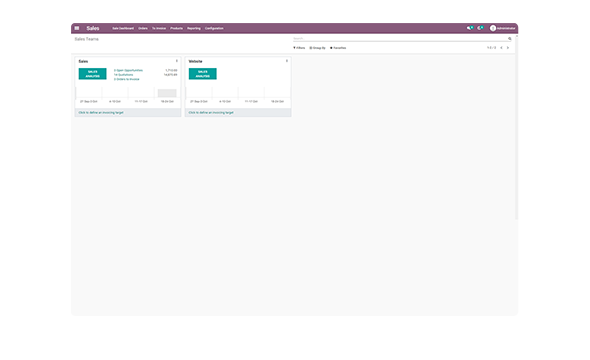
Task: Open the activities clock icon in top bar
Action: [481, 28]
